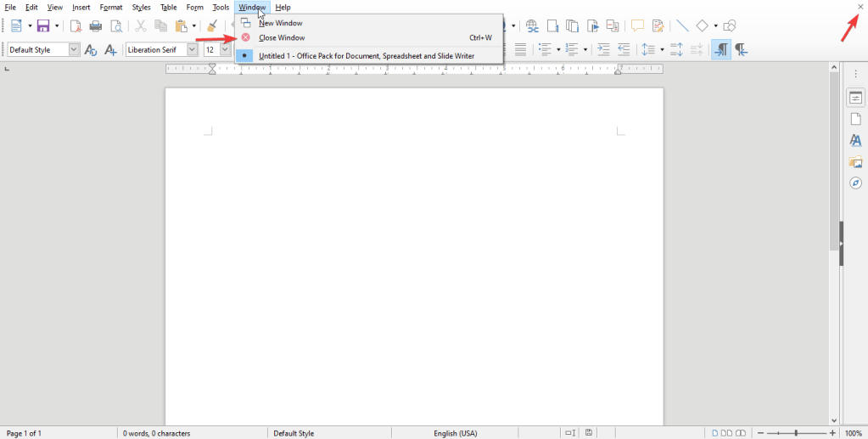Click the Insert Comment speech bubble icon
This screenshot has height=439, width=868.
tap(637, 26)
